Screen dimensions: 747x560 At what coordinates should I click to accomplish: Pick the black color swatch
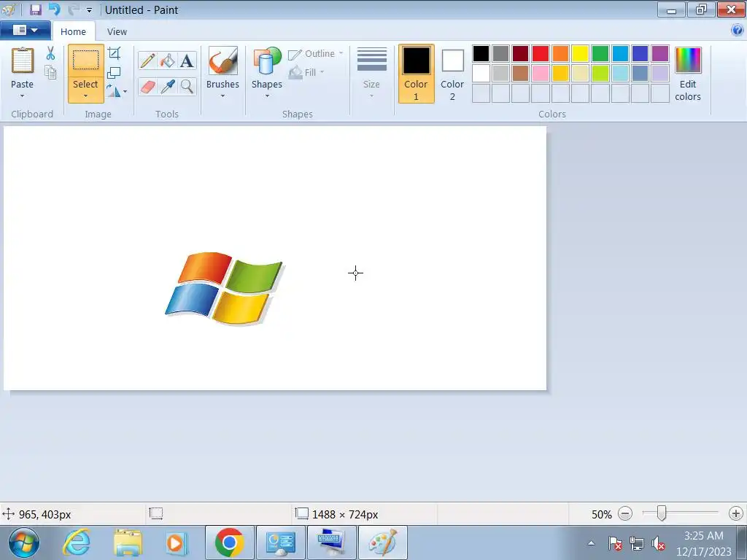[x=481, y=53]
